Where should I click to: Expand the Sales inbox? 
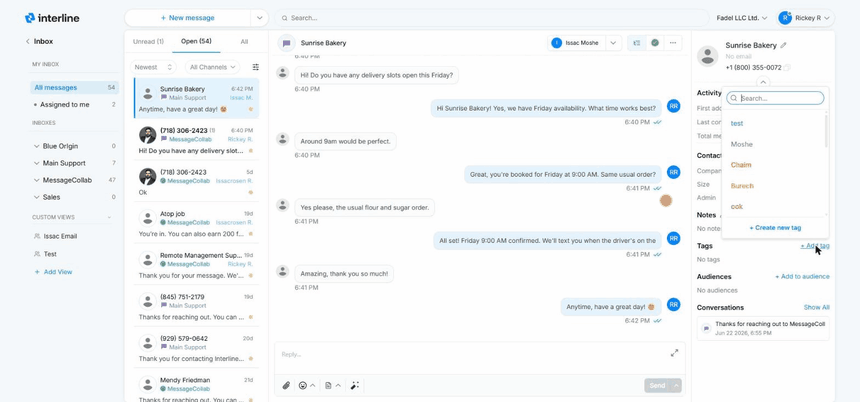click(x=37, y=197)
